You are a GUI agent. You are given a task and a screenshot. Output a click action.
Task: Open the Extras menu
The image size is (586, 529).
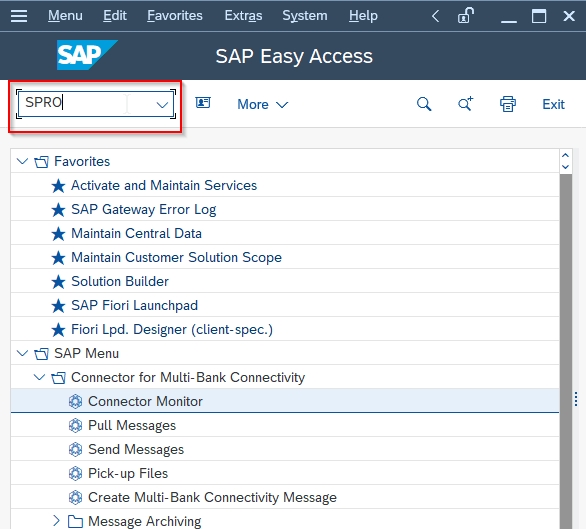coord(243,16)
